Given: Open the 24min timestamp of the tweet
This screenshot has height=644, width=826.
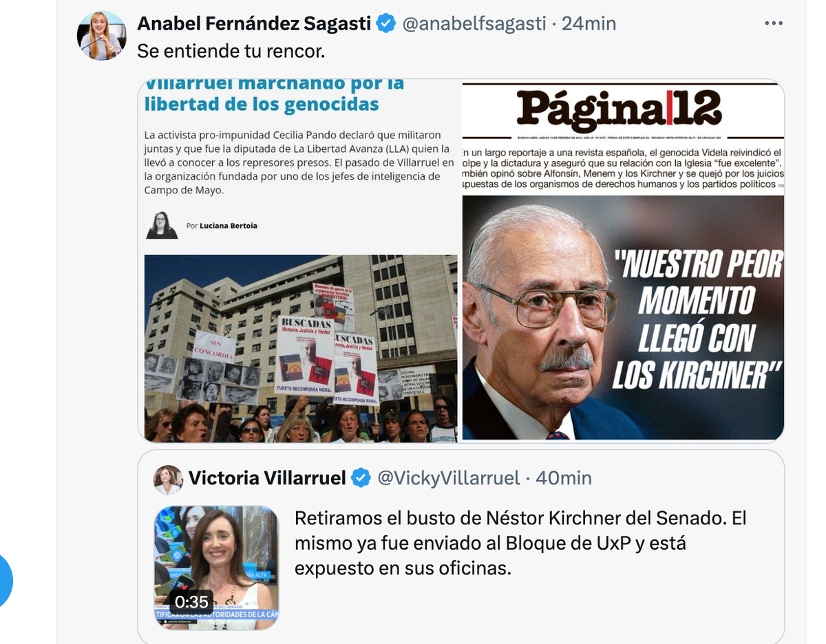Looking at the screenshot, I should (589, 23).
